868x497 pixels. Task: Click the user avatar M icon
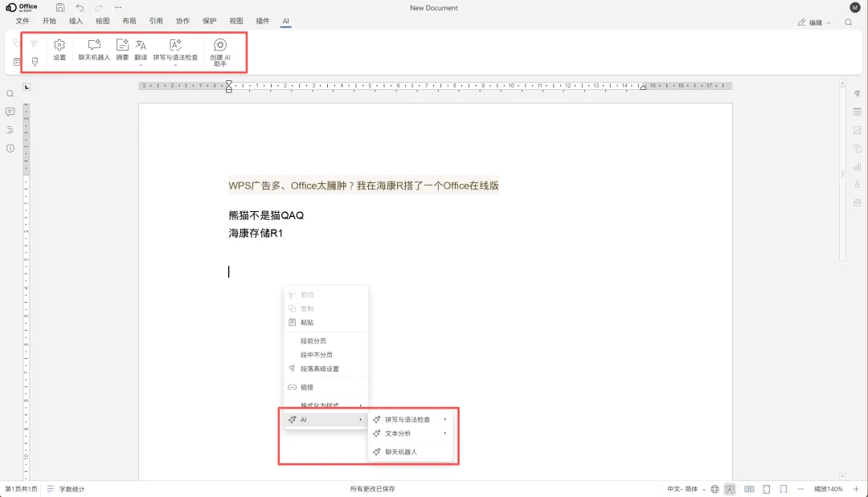coord(854,7)
